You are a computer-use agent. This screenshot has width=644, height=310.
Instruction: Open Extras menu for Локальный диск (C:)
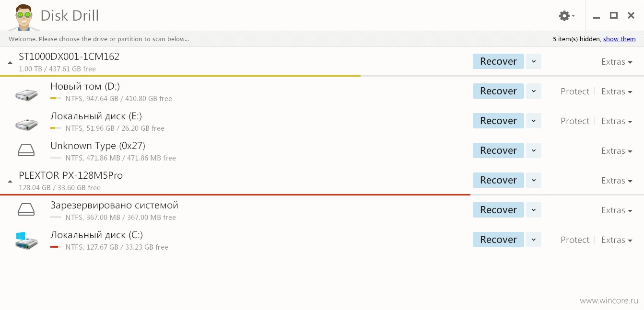(617, 240)
